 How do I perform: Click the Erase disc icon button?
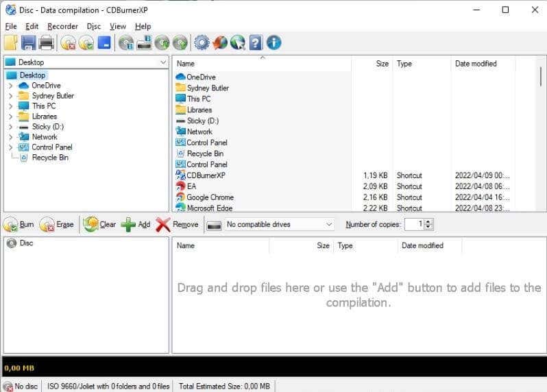pos(57,225)
